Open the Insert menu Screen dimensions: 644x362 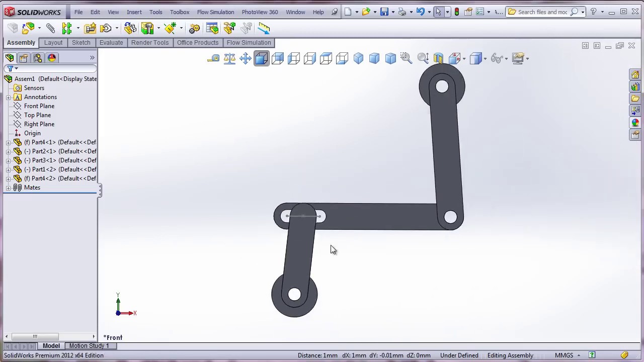134,12
